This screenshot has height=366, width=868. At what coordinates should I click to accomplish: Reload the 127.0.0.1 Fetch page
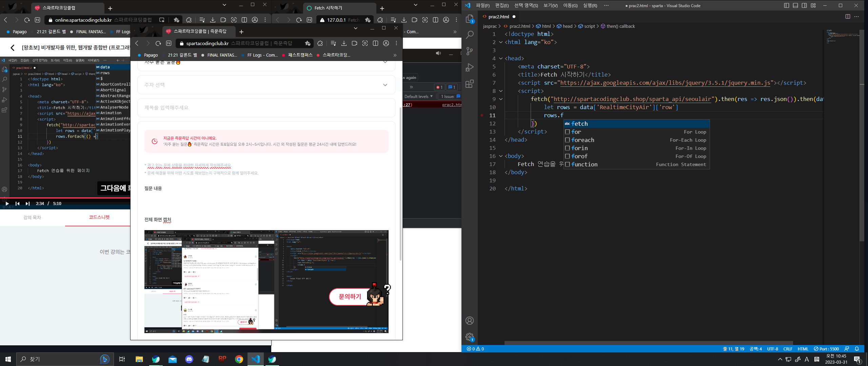coord(299,20)
